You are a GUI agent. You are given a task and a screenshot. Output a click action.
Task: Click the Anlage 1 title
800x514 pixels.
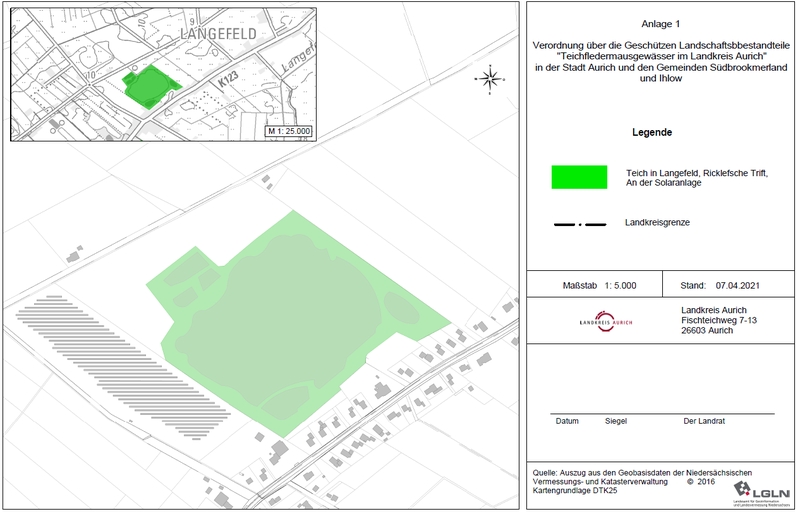tap(660, 23)
